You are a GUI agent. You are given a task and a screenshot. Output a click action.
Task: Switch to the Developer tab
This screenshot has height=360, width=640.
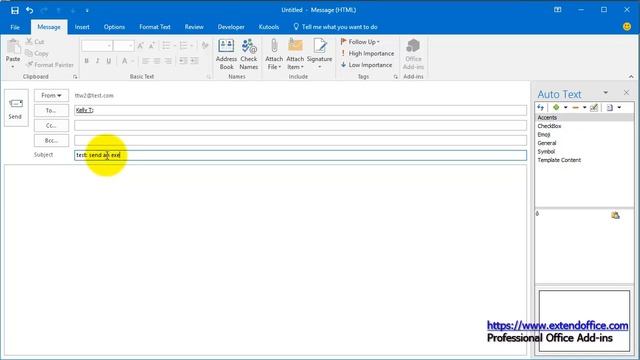pyautogui.click(x=231, y=27)
